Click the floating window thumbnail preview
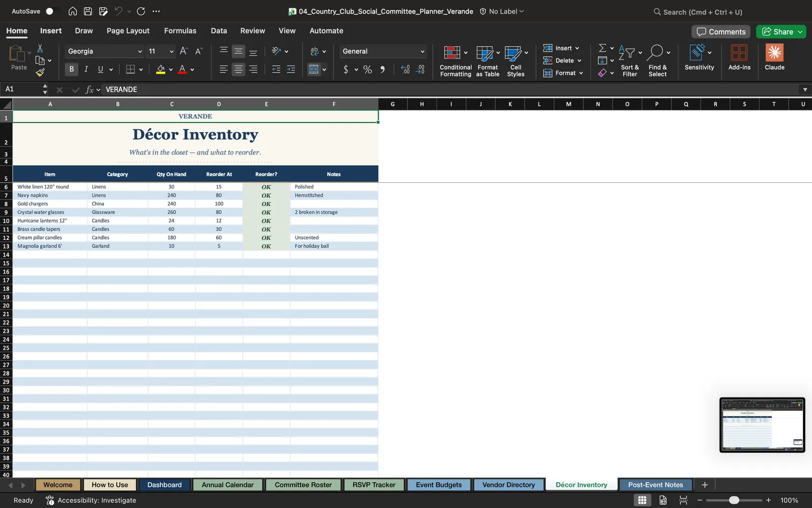Image resolution: width=812 pixels, height=508 pixels. pyautogui.click(x=762, y=425)
